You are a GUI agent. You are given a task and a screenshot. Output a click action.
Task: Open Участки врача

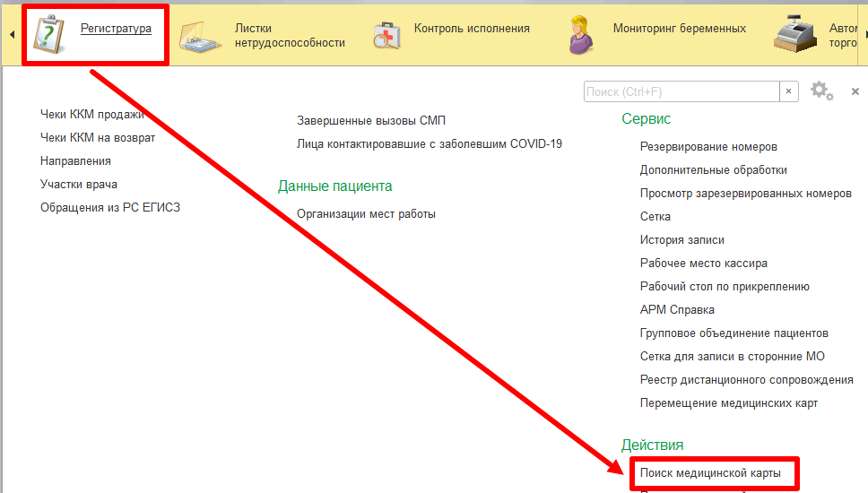79,185
